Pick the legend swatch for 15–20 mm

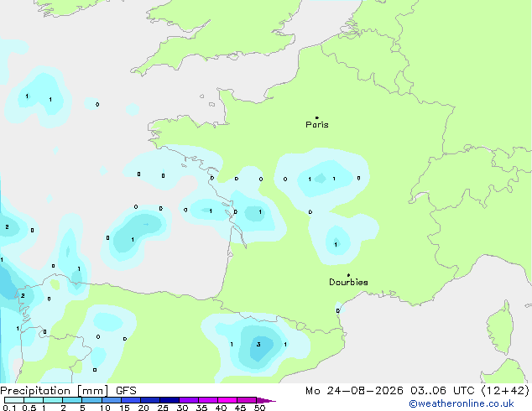[130, 400]
